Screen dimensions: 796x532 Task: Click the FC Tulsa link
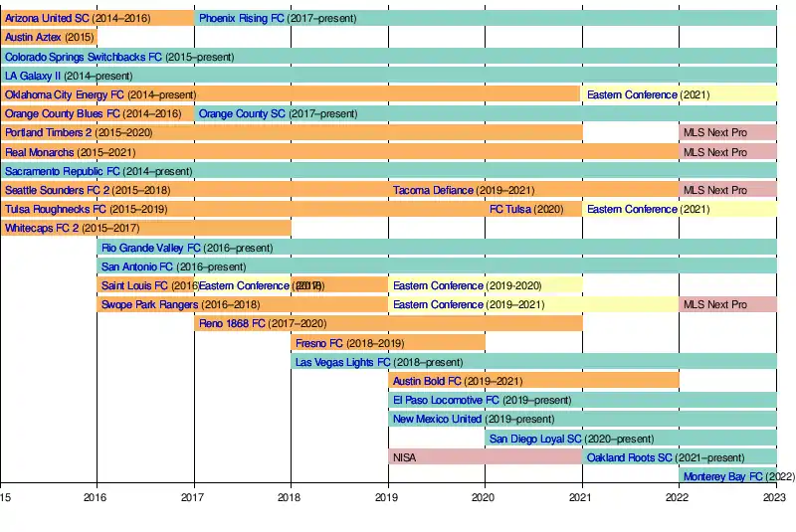509,209
